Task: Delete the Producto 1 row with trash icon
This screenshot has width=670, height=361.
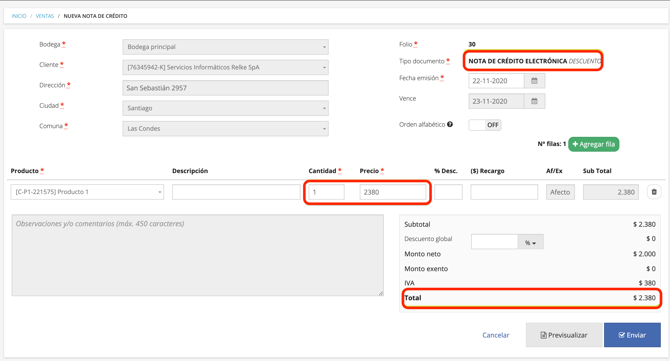Action: (x=654, y=192)
